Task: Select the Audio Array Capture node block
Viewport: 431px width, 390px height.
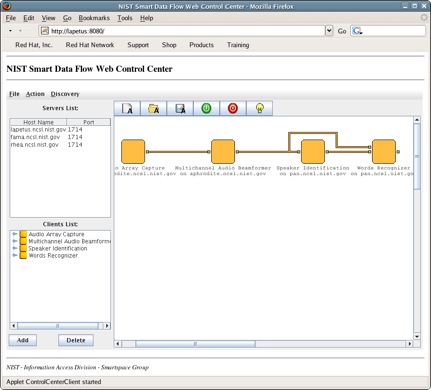Action: pos(133,151)
